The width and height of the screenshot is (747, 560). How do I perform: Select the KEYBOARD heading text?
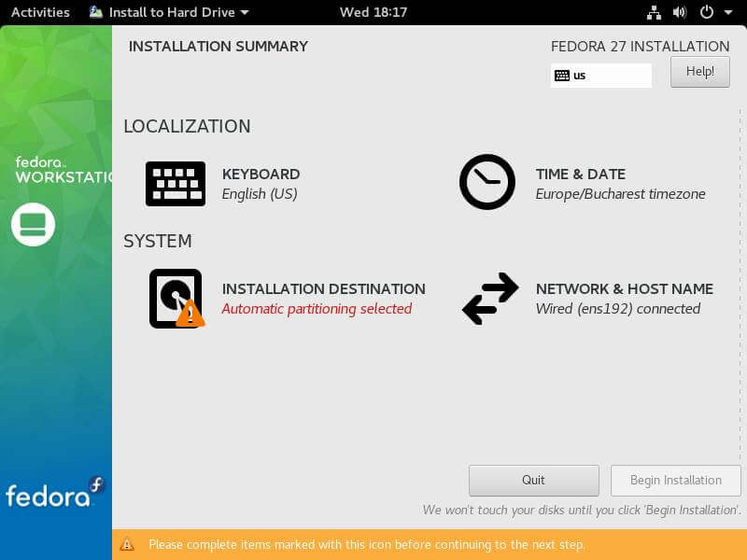click(261, 175)
